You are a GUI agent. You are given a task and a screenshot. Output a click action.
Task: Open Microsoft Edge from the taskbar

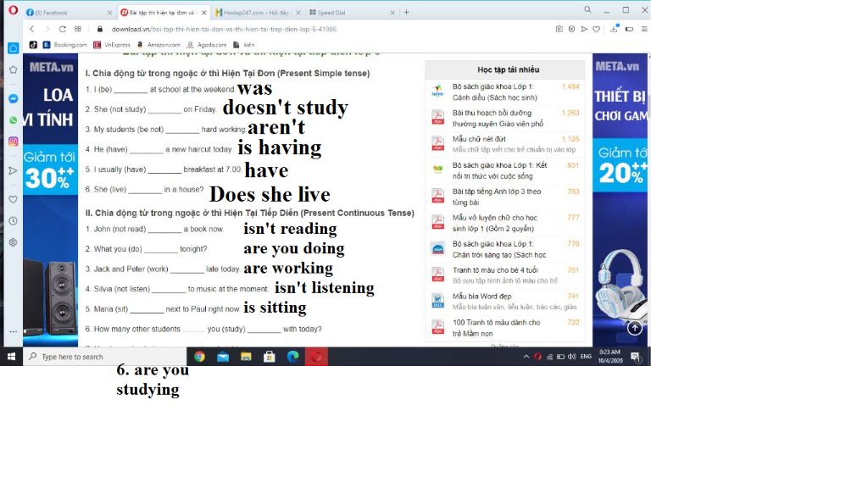point(292,357)
